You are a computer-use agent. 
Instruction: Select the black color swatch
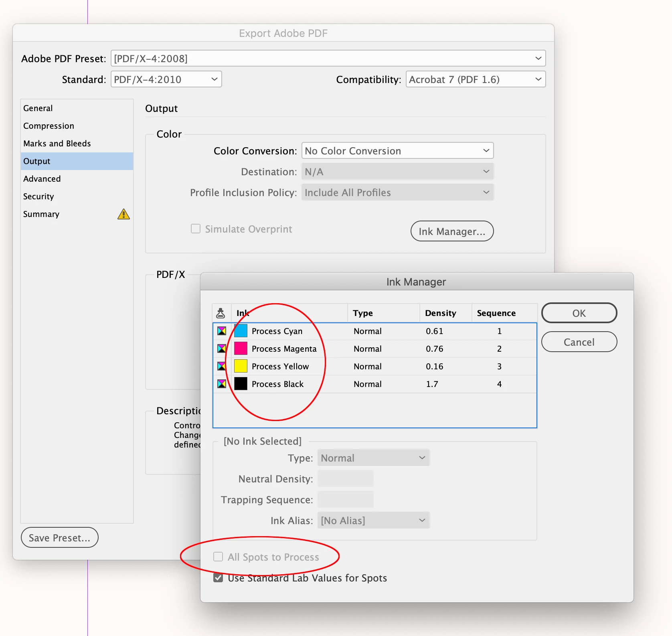[241, 384]
